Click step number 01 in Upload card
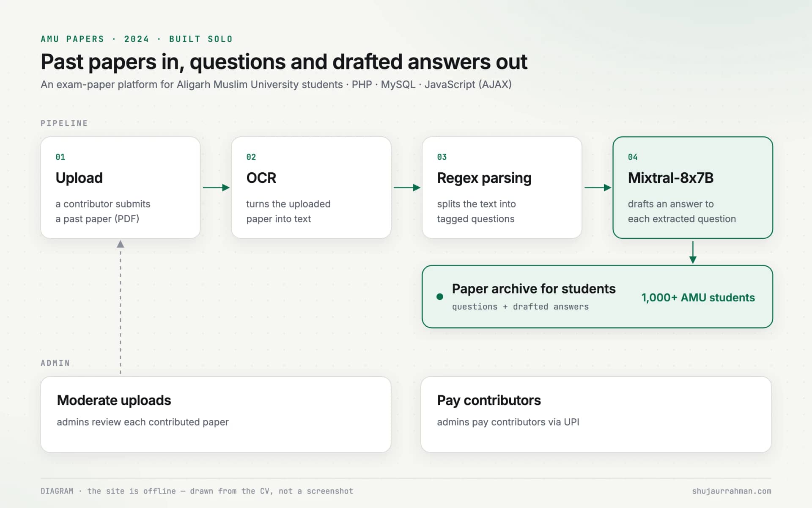Screen dimensions: 812x508 [x=60, y=157]
